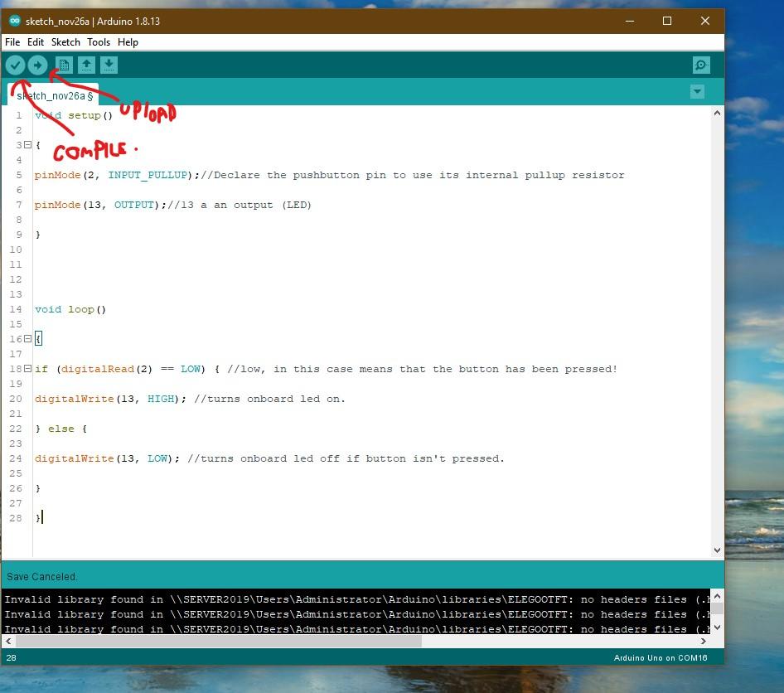Click the Verify (compile) checkmark button
The height and width of the screenshot is (693, 784).
coord(16,65)
